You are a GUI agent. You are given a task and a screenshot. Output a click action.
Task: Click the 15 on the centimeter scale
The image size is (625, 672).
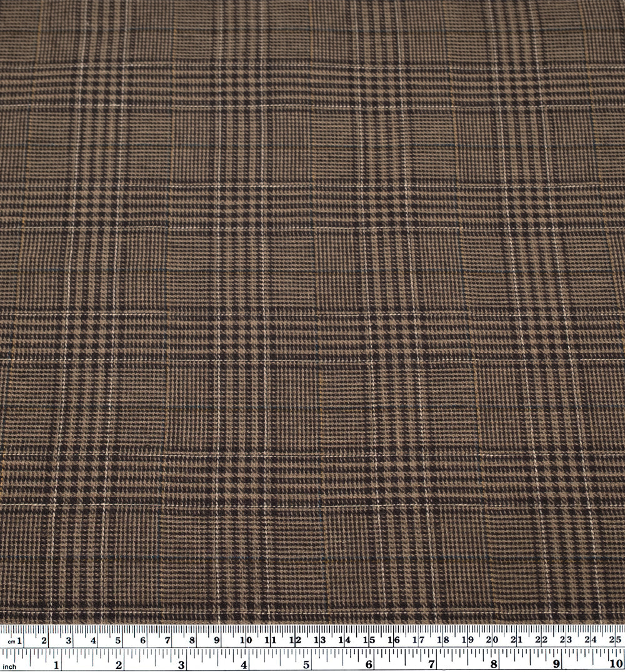pos(369,640)
